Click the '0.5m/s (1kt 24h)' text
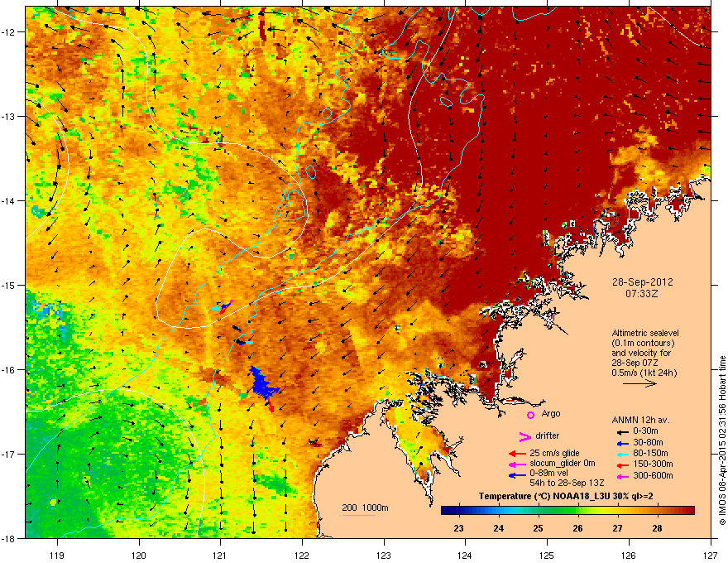Screen dimensions: 728x563 tap(644, 373)
